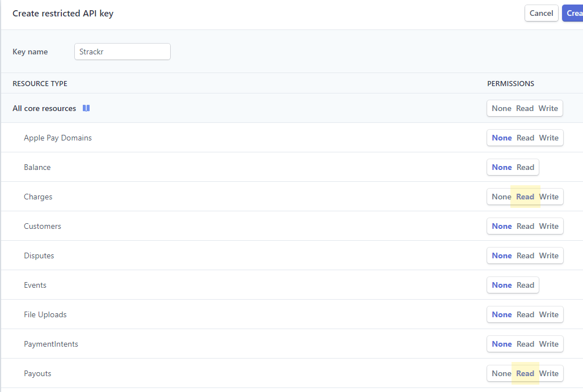Select Read for Disputes
583x392 pixels.
[525, 256]
